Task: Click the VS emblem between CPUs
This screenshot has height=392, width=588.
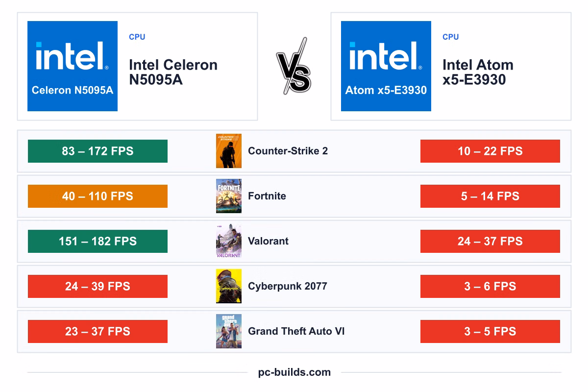Action: 294,66
